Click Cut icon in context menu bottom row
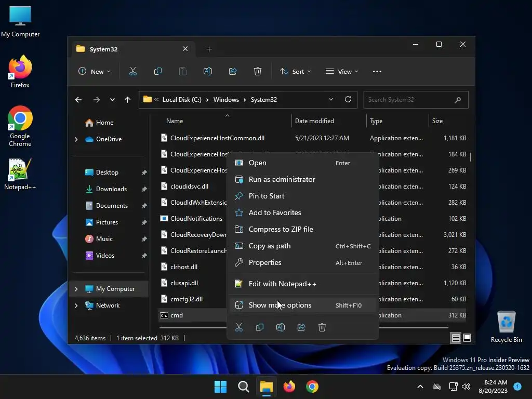The width and height of the screenshot is (532, 399). (x=239, y=327)
